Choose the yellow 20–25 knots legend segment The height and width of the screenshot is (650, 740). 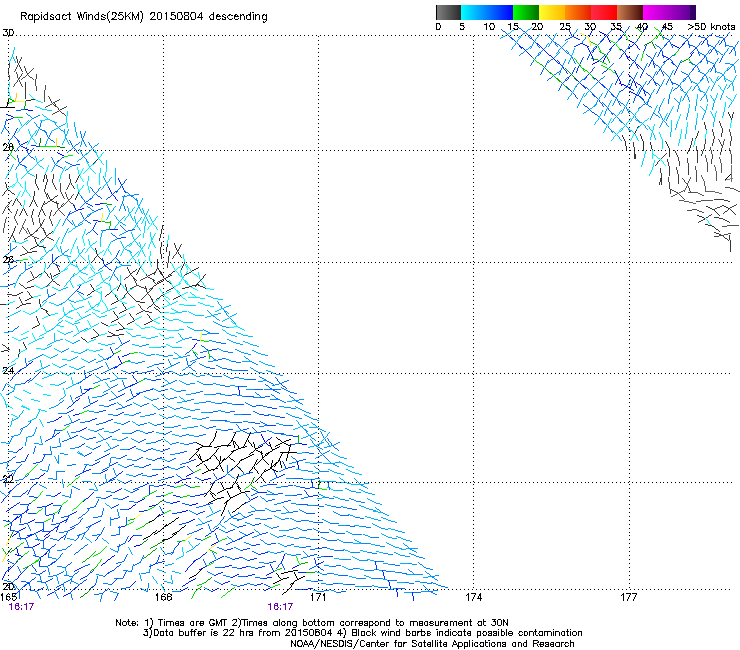tap(552, 12)
